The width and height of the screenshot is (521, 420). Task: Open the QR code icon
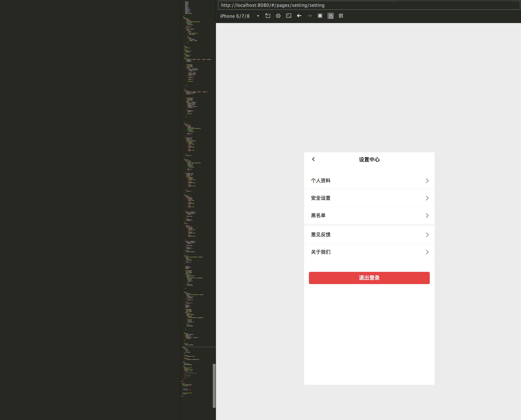pyautogui.click(x=341, y=16)
